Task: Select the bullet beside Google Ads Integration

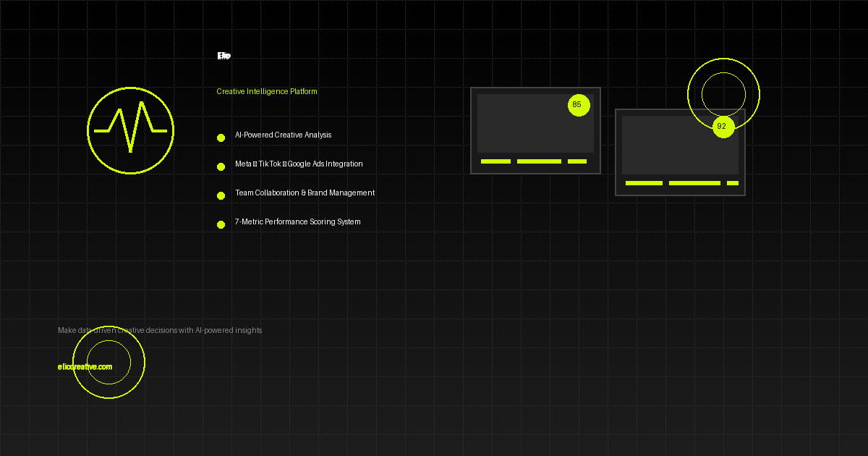Action: (x=221, y=166)
